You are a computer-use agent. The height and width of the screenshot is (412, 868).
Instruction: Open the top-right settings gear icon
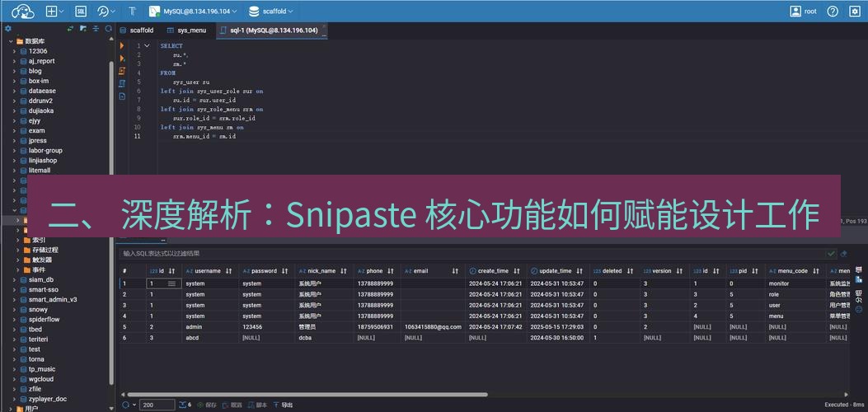(855, 11)
